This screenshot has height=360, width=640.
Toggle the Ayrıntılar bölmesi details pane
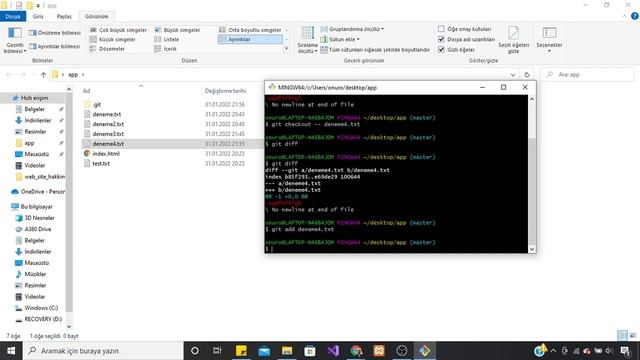pyautogui.click(x=55, y=47)
